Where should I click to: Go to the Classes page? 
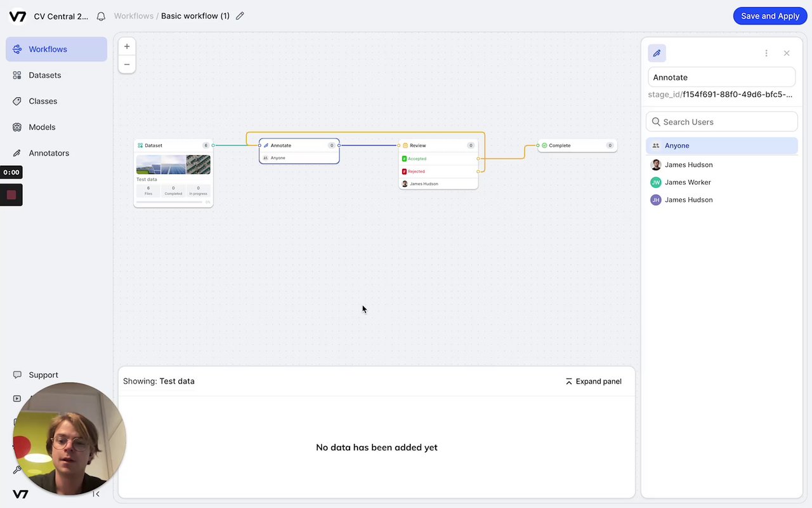[x=43, y=101]
